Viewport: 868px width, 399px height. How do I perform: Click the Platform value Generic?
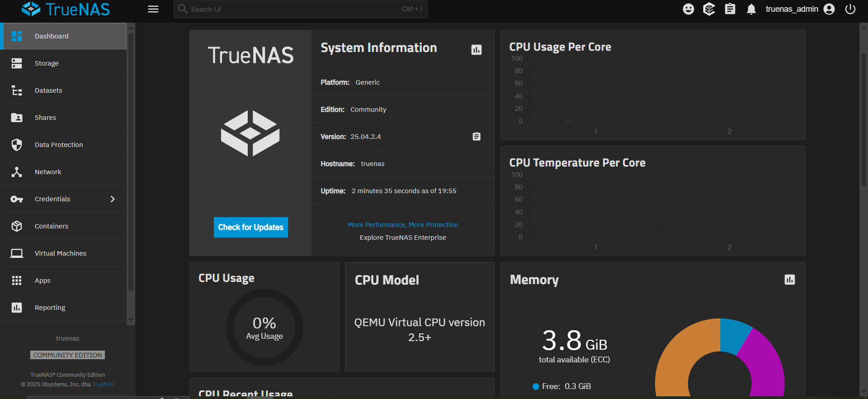(x=368, y=82)
